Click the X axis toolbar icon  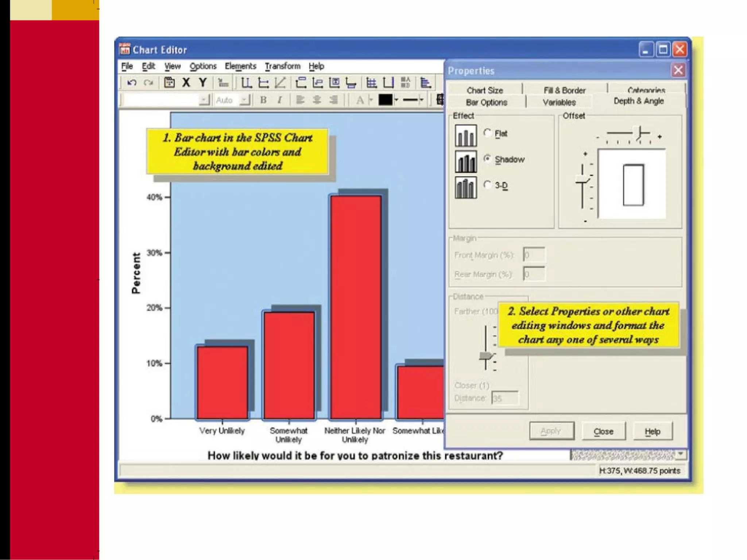click(186, 83)
